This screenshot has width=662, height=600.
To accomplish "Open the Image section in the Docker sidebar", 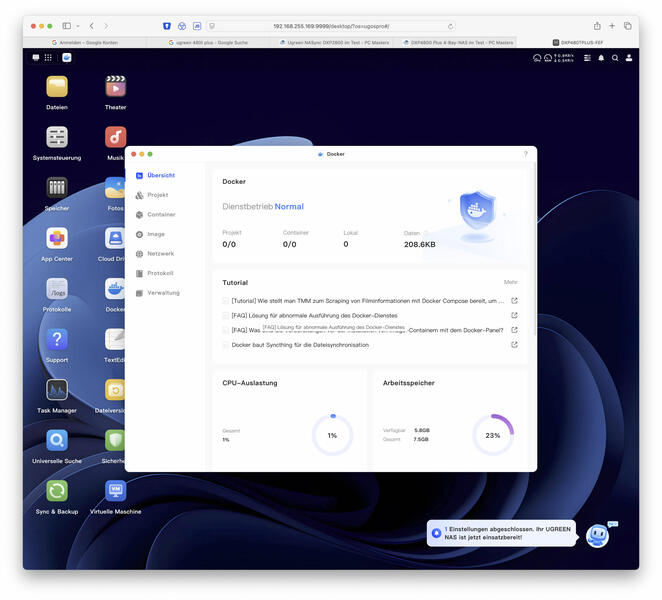I will click(156, 234).
